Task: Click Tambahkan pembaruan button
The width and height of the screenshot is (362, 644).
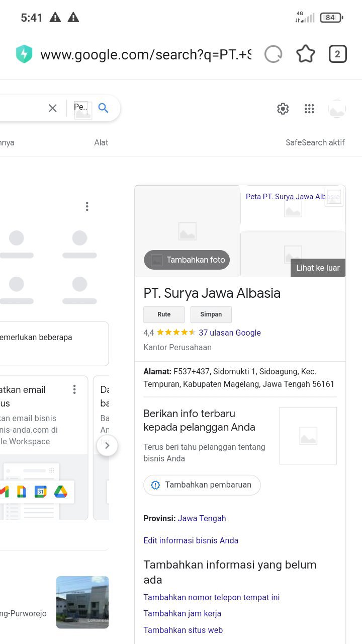Action: [x=202, y=485]
